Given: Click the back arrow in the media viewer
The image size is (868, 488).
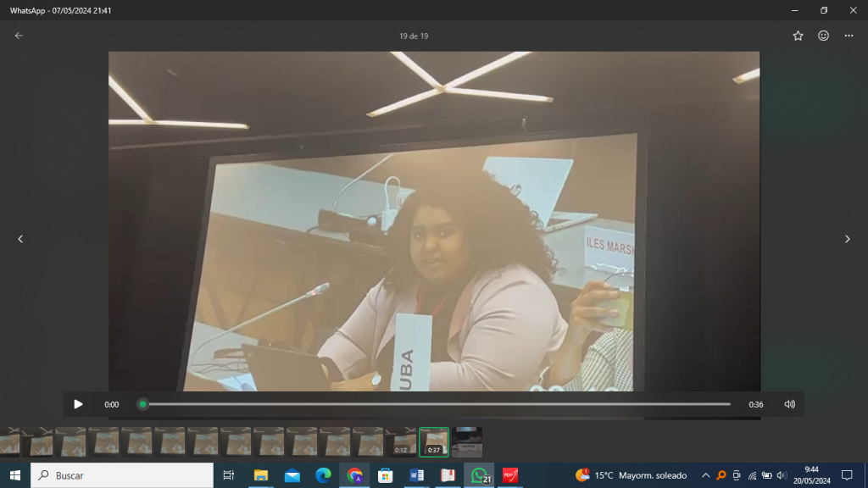Looking at the screenshot, I should 19,36.
